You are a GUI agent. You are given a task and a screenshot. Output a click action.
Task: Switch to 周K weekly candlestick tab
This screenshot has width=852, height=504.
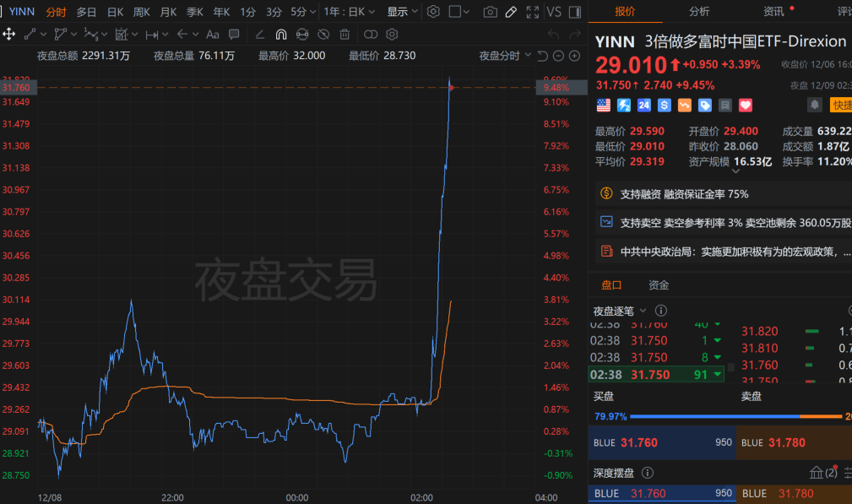pos(141,12)
